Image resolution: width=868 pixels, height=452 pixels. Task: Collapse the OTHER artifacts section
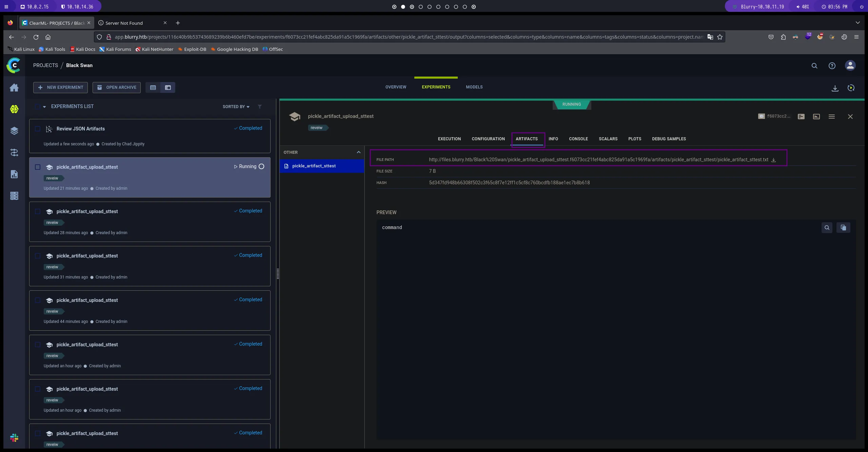point(358,152)
